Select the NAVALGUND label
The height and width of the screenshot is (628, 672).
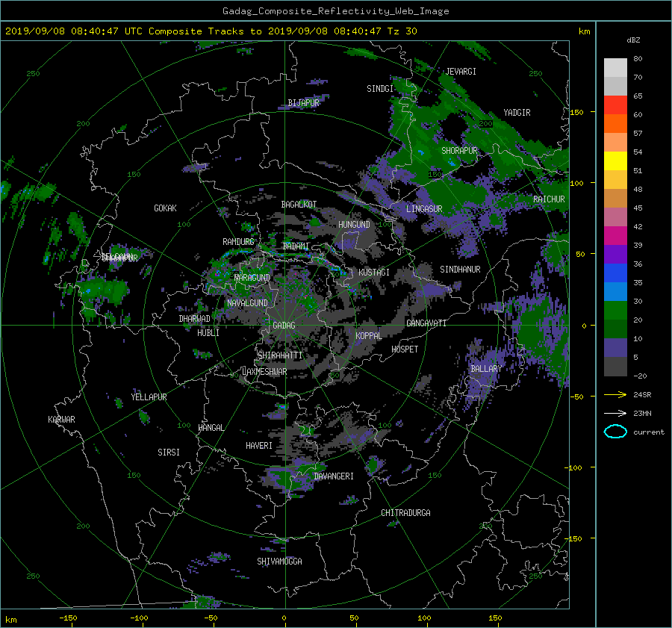click(x=247, y=303)
